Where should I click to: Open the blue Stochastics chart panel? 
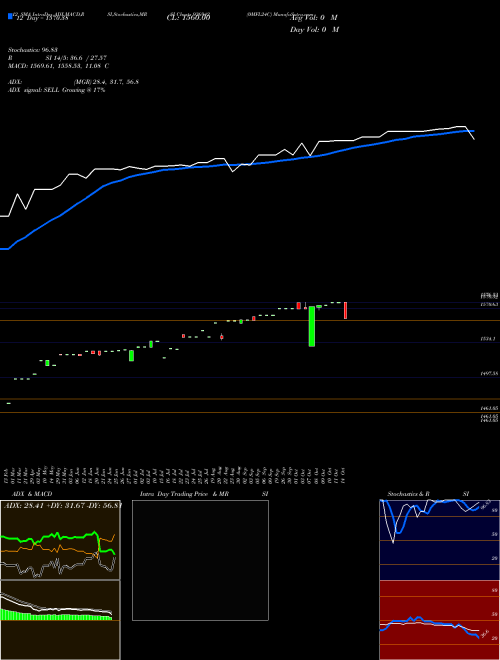[x=439, y=539]
